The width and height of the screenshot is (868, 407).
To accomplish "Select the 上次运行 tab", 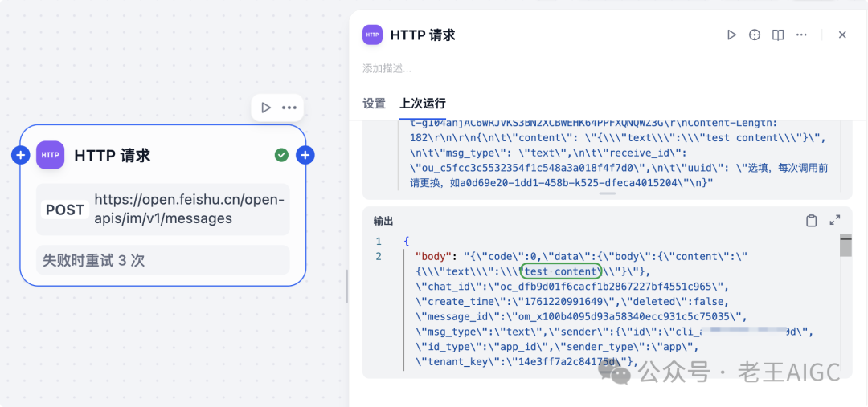I will click(x=423, y=104).
